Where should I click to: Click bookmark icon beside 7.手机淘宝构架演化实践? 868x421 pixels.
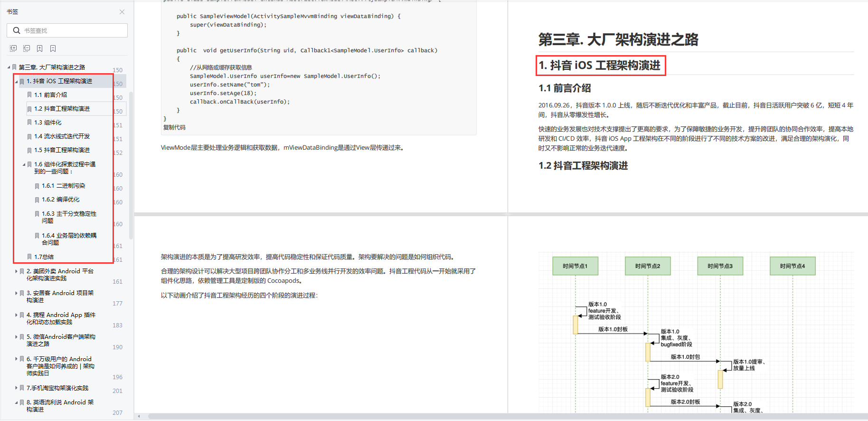(22, 388)
